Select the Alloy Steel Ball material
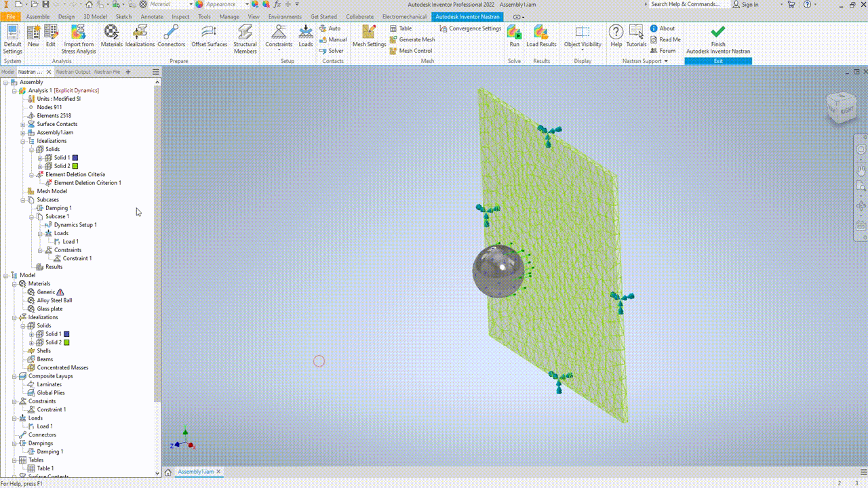This screenshot has width=868, height=488. coord(54,300)
